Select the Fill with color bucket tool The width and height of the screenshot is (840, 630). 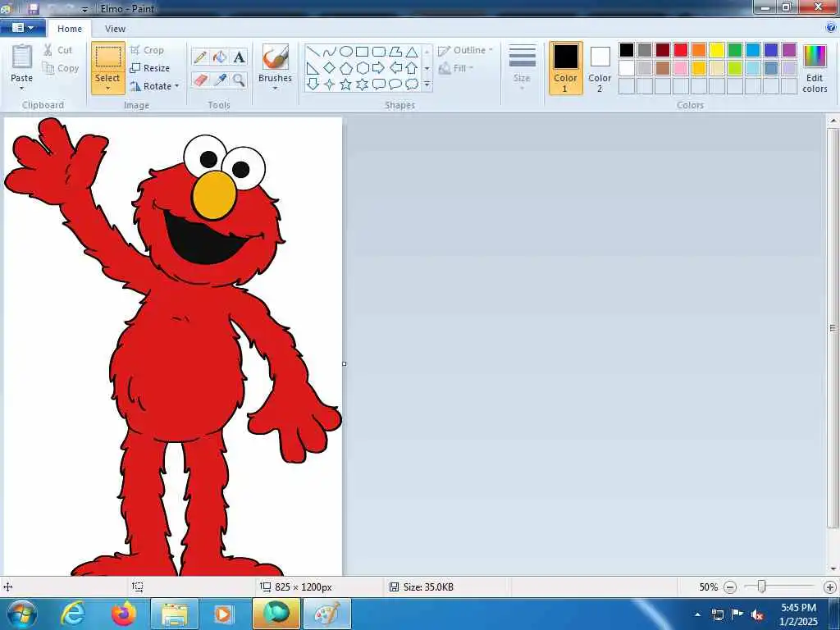tap(220, 57)
